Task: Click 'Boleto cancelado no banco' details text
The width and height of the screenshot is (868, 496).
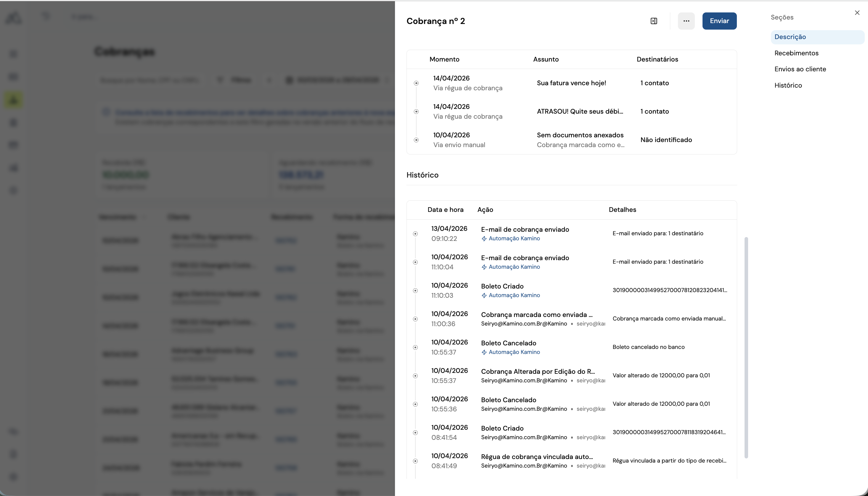Action: point(648,347)
